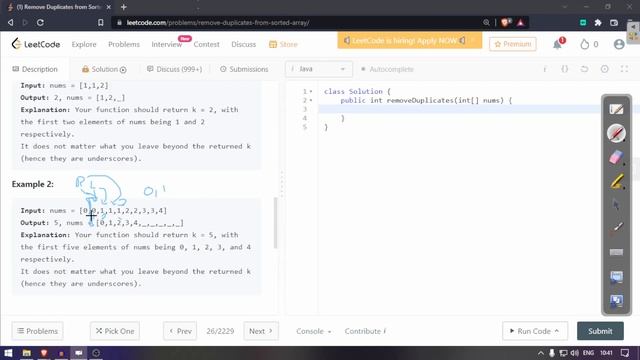Click the browser address bar
The height and width of the screenshot is (360, 640).
coord(296,22)
